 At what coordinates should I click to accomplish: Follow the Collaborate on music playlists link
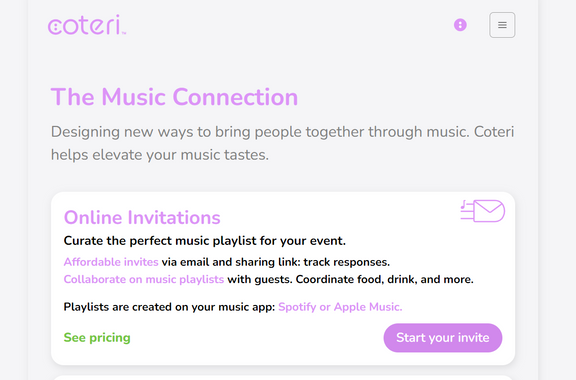point(144,279)
